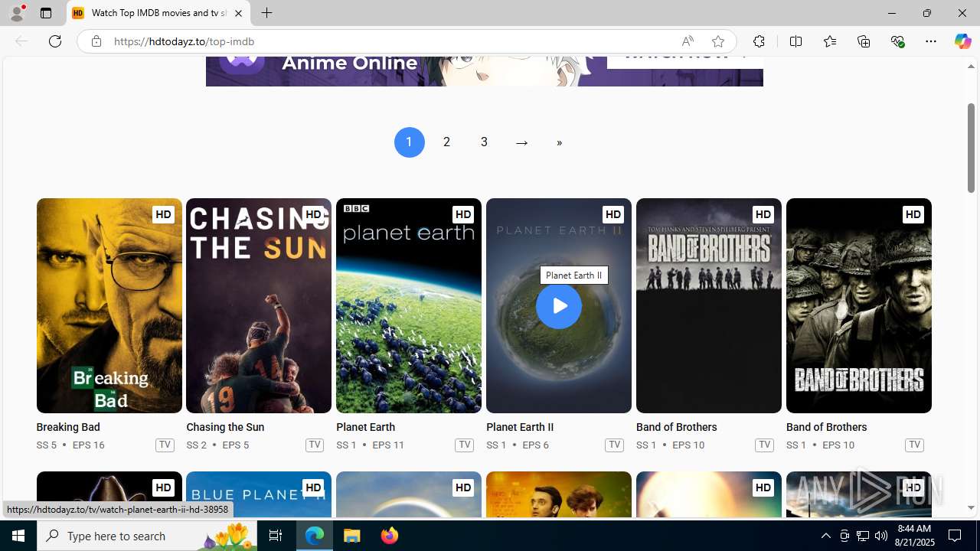Open File Explorer from the taskbar

pos(352,536)
